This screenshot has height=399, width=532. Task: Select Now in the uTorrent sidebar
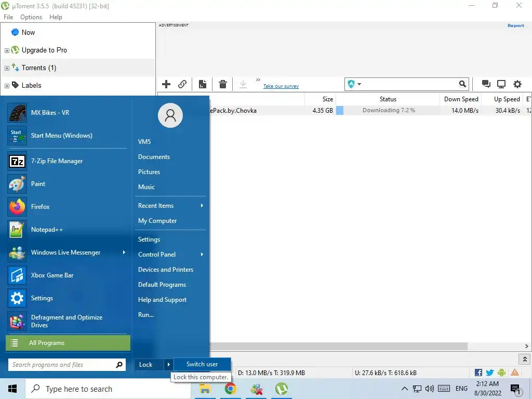[x=28, y=32]
